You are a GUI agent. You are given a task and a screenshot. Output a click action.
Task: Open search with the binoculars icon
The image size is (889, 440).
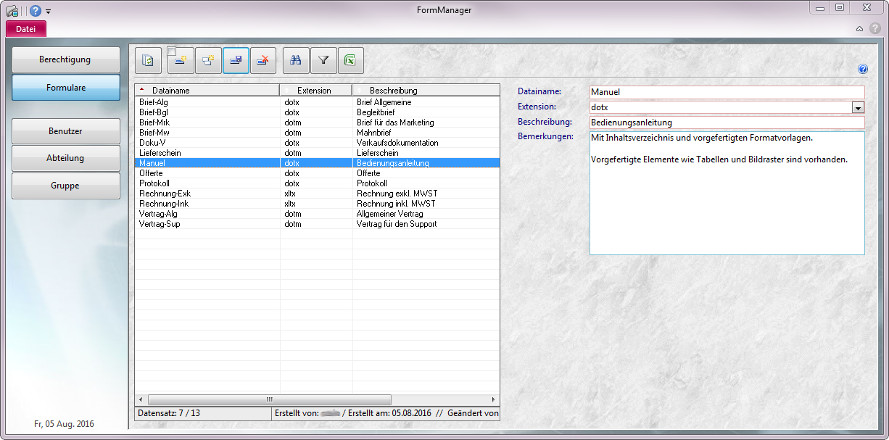[x=296, y=60]
